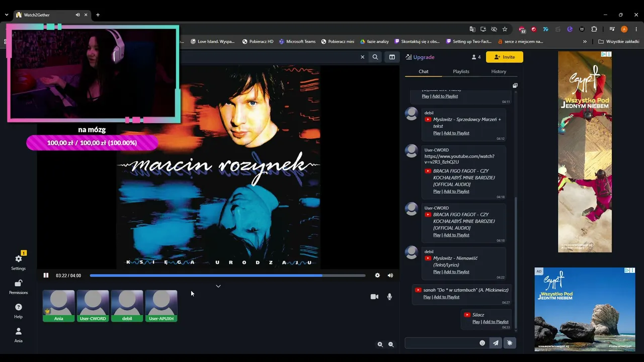
Task: Open the emoji picker in chat
Action: 482,343
